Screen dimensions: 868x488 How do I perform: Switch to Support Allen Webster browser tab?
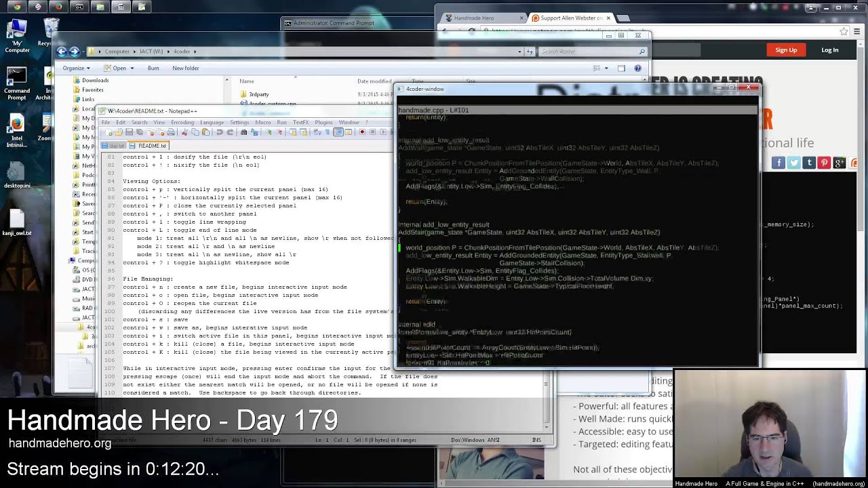(570, 18)
